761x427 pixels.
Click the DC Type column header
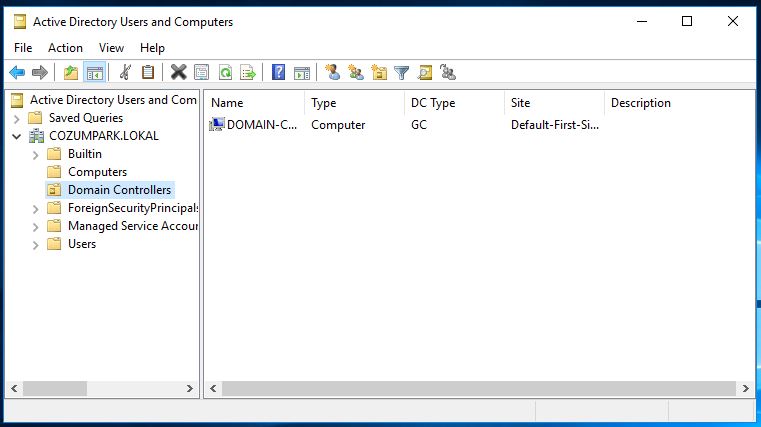(x=453, y=103)
